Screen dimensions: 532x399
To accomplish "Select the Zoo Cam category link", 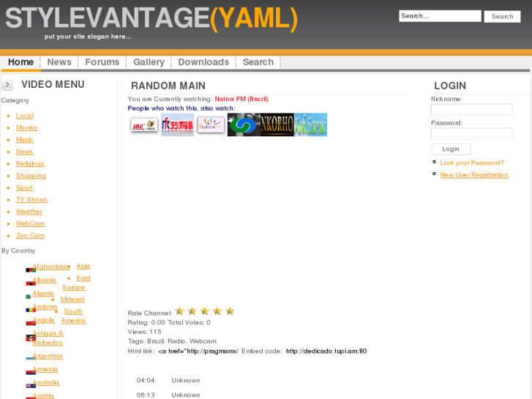I will tap(30, 235).
